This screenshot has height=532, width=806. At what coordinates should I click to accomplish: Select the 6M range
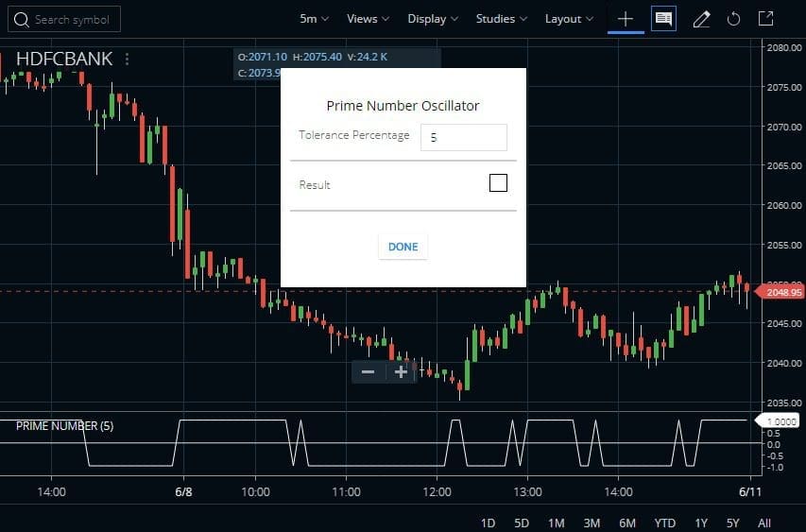pyautogui.click(x=627, y=523)
